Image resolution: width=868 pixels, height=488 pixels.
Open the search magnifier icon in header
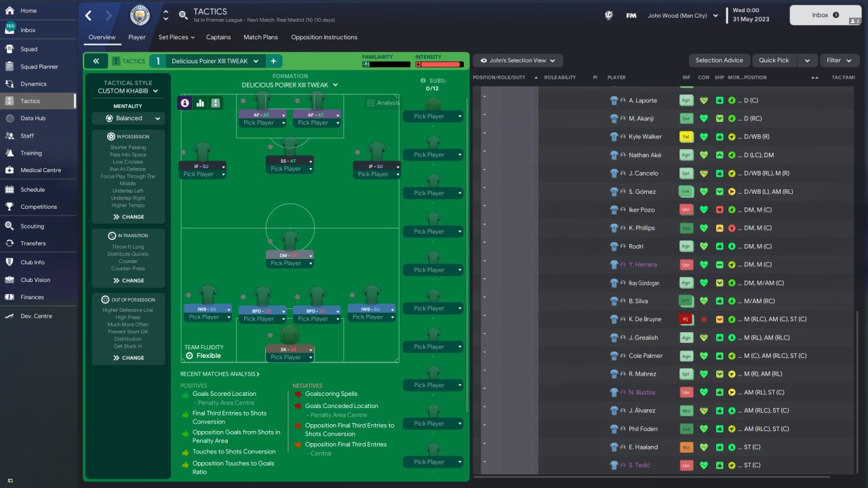pyautogui.click(x=183, y=15)
